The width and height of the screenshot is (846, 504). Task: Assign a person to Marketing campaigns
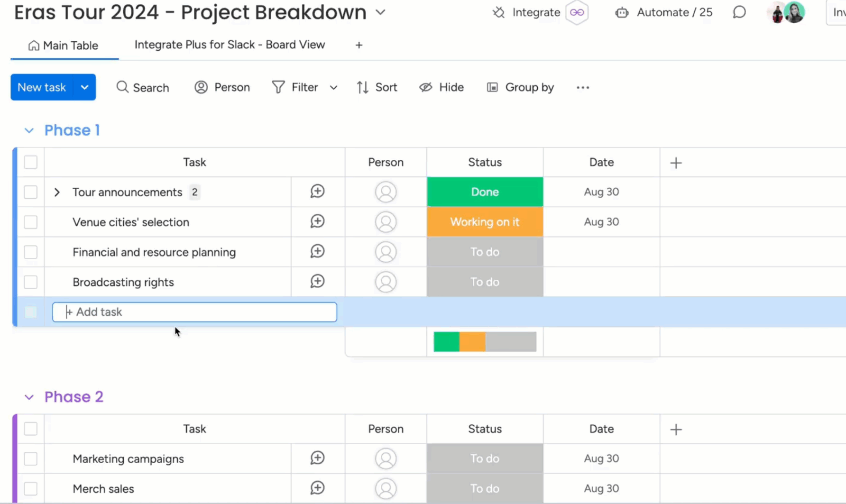pyautogui.click(x=386, y=458)
